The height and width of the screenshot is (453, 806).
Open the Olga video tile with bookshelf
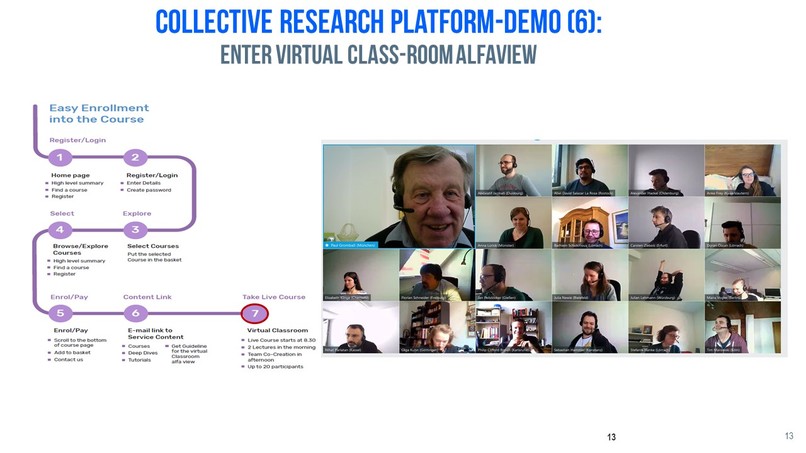(437, 328)
